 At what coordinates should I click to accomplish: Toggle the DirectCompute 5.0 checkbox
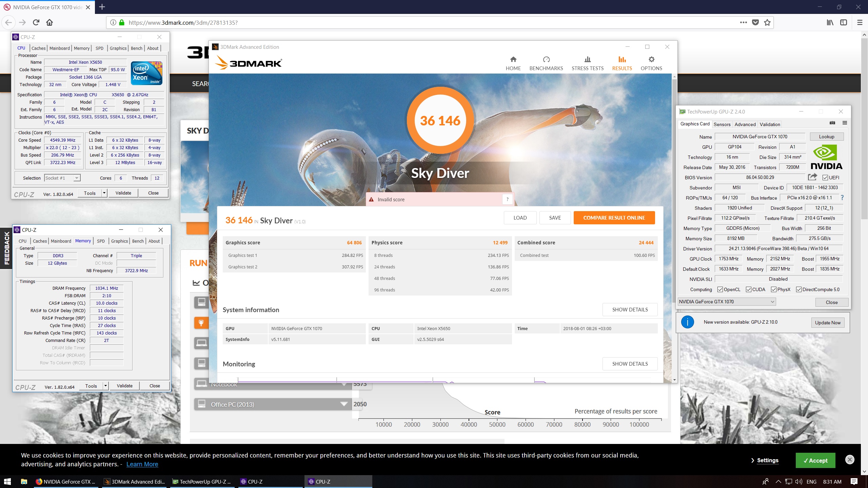coord(799,289)
